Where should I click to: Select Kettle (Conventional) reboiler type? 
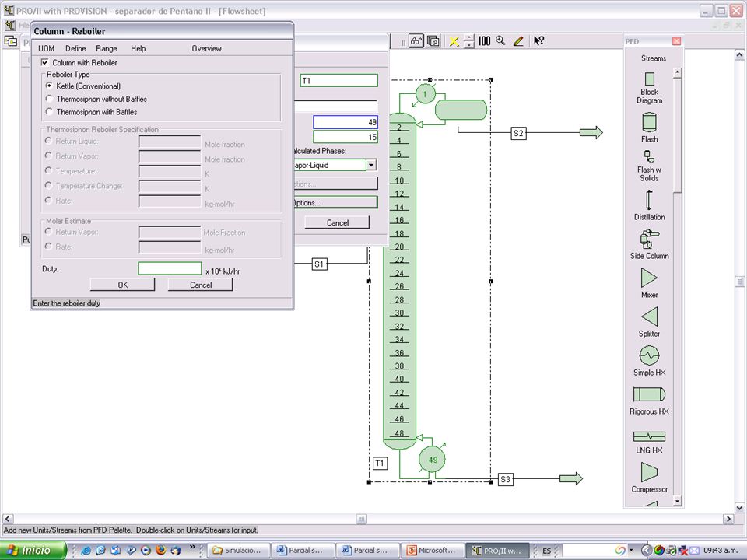click(49, 86)
